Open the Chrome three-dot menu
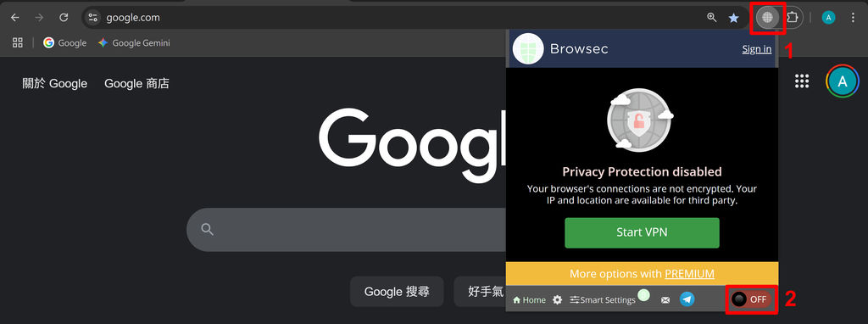This screenshot has width=868, height=324. [x=853, y=18]
